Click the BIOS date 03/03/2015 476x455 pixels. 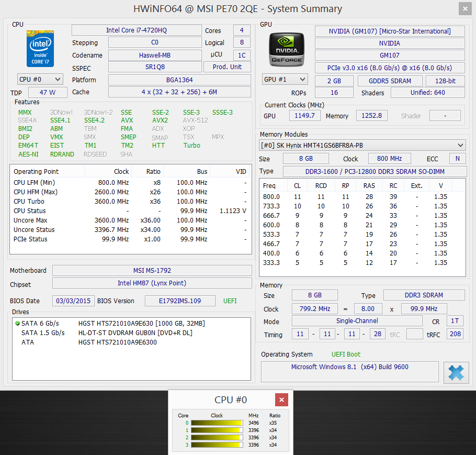click(73, 301)
